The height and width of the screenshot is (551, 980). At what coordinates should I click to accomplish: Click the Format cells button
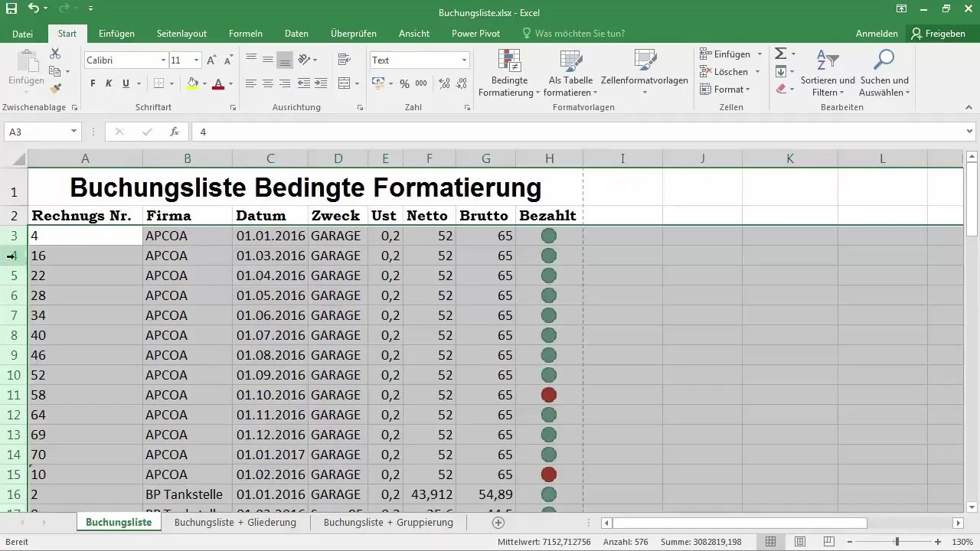coord(726,89)
